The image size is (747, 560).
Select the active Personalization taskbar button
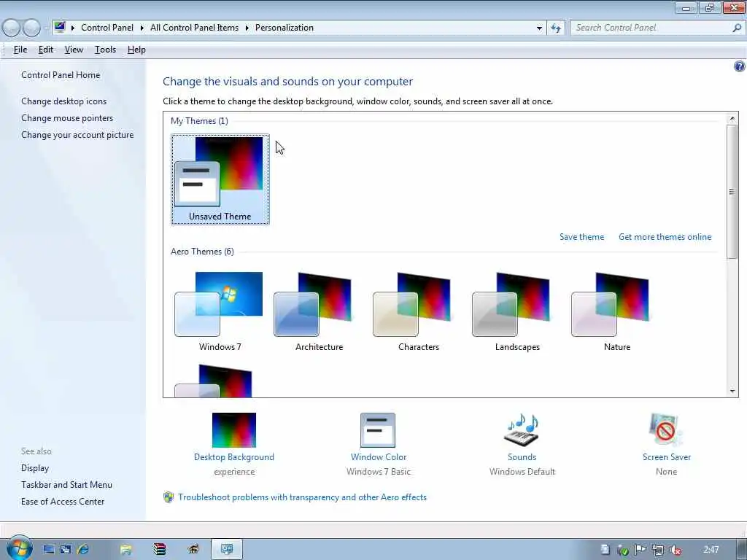pos(227,550)
